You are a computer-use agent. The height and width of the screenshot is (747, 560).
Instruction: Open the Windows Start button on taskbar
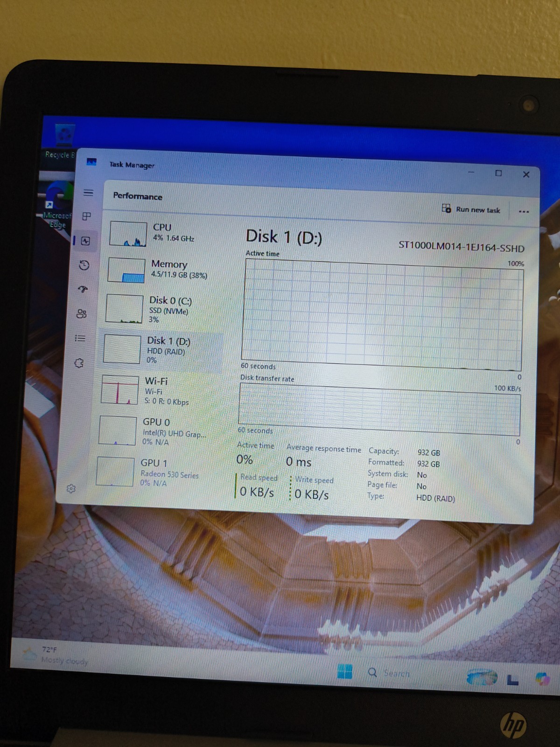click(345, 671)
